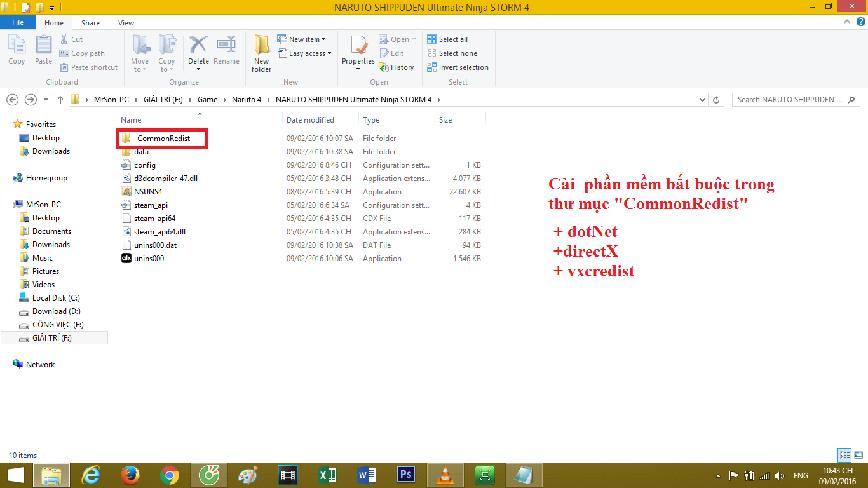Open the Delete options dropdown arrow

pos(198,69)
